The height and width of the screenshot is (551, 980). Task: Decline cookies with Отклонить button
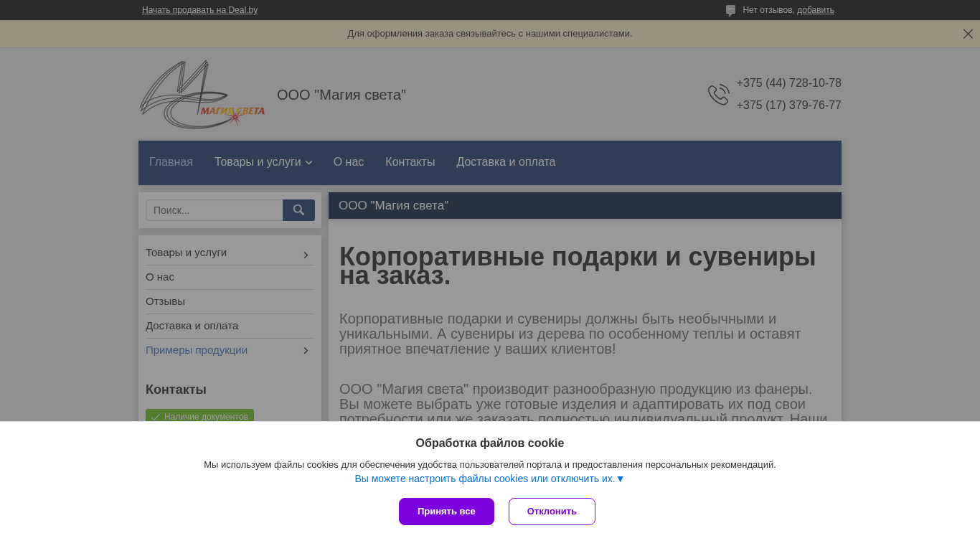[552, 512]
